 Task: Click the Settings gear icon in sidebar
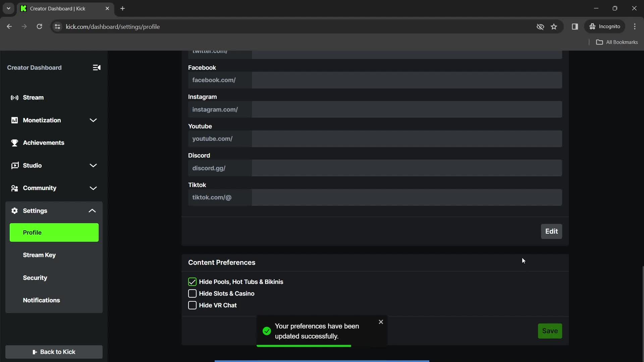pyautogui.click(x=14, y=210)
